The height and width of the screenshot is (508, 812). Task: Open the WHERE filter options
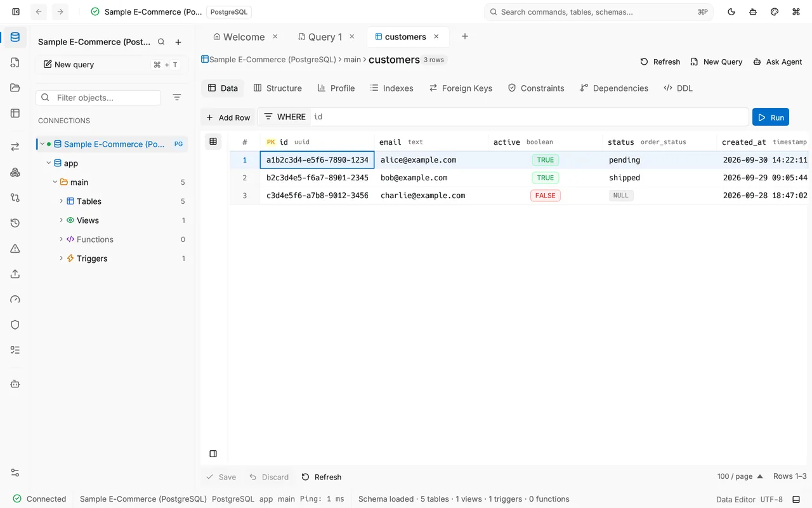(268, 117)
